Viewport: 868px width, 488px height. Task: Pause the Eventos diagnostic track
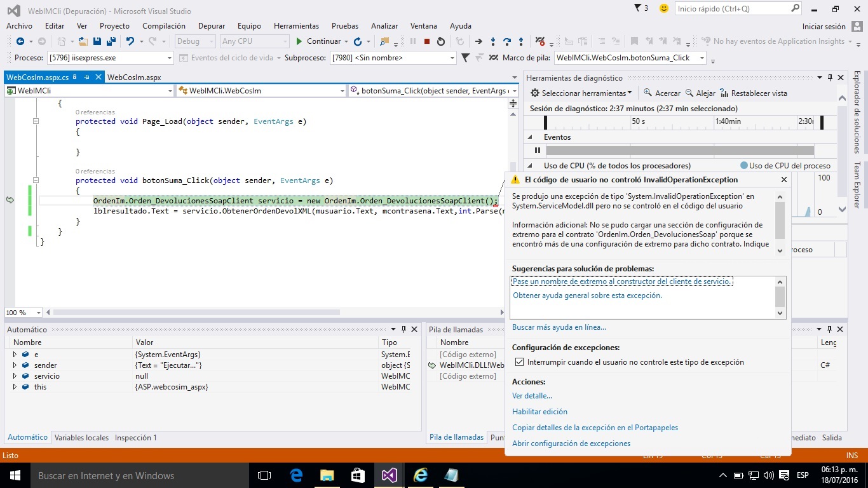[538, 151]
